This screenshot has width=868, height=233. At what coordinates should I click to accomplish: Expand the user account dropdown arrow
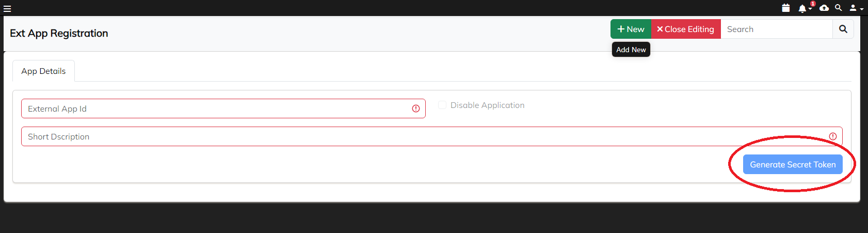[862, 9]
